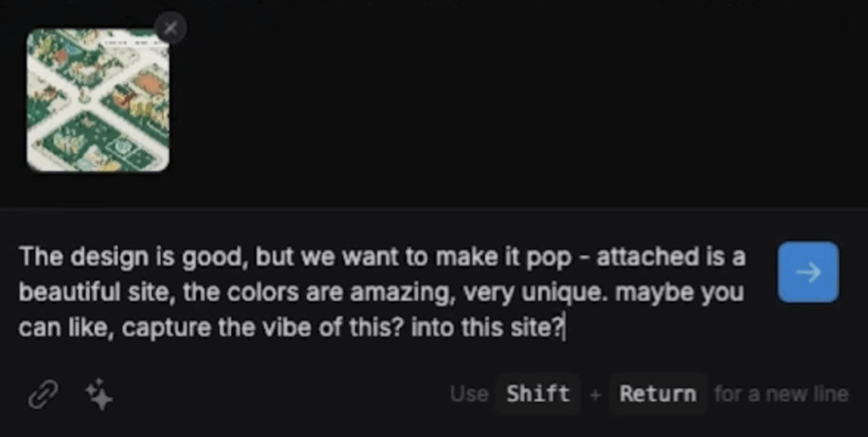The width and height of the screenshot is (868, 437).
Task: Remove the attached image with the X icon
Action: pos(170,28)
